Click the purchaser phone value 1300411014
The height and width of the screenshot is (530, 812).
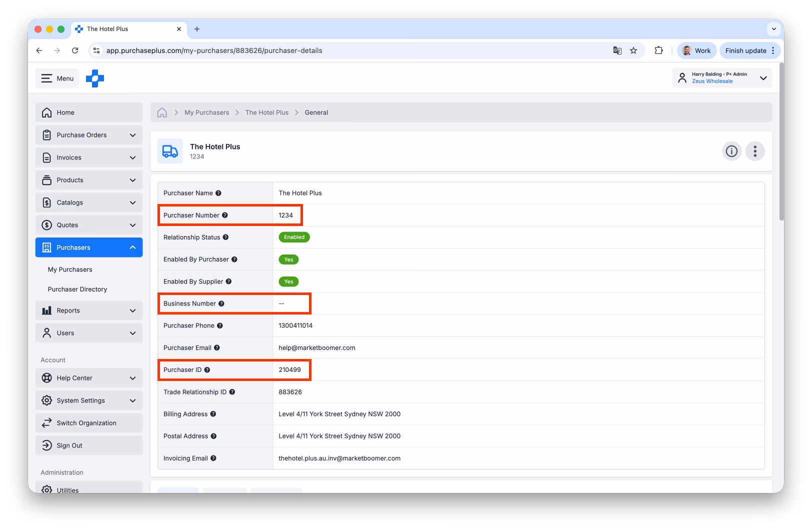point(295,325)
